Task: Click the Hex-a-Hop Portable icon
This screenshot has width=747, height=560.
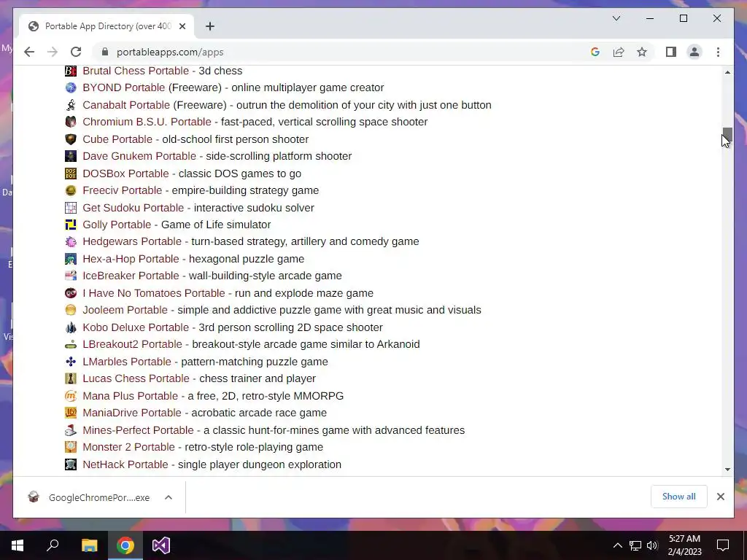Action: click(x=71, y=259)
